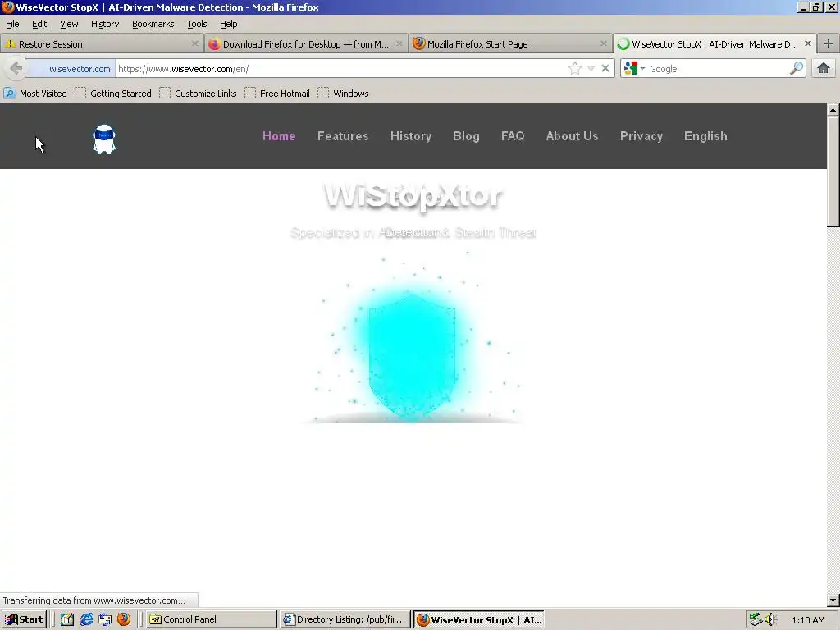Click the vertical scrollbar thumb
The height and width of the screenshot is (630, 840).
coord(833,171)
